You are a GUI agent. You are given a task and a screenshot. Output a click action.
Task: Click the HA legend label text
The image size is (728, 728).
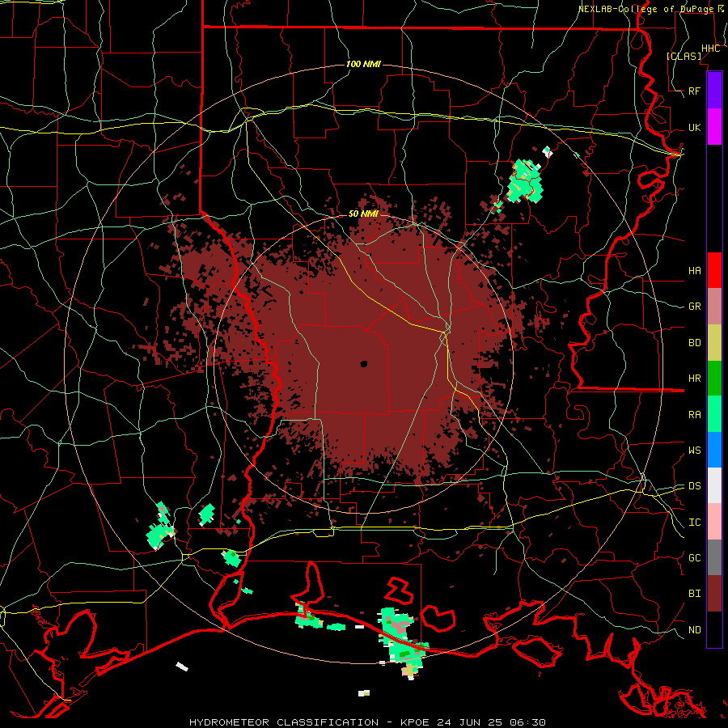(694, 270)
